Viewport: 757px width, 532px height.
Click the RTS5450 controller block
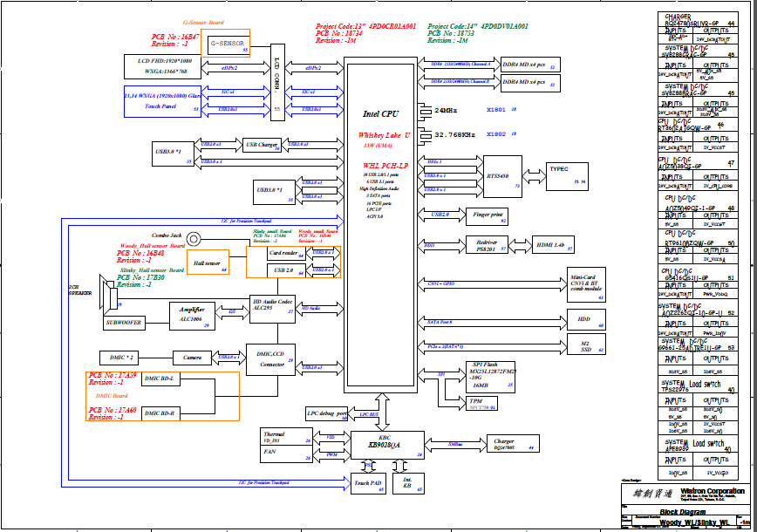pyautogui.click(x=502, y=176)
